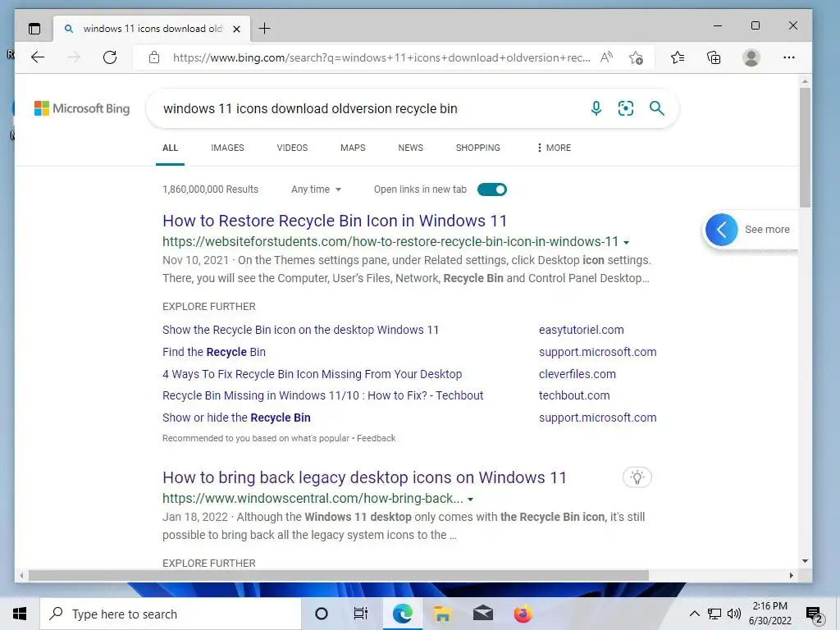Click the blue See more arrow

pyautogui.click(x=722, y=230)
